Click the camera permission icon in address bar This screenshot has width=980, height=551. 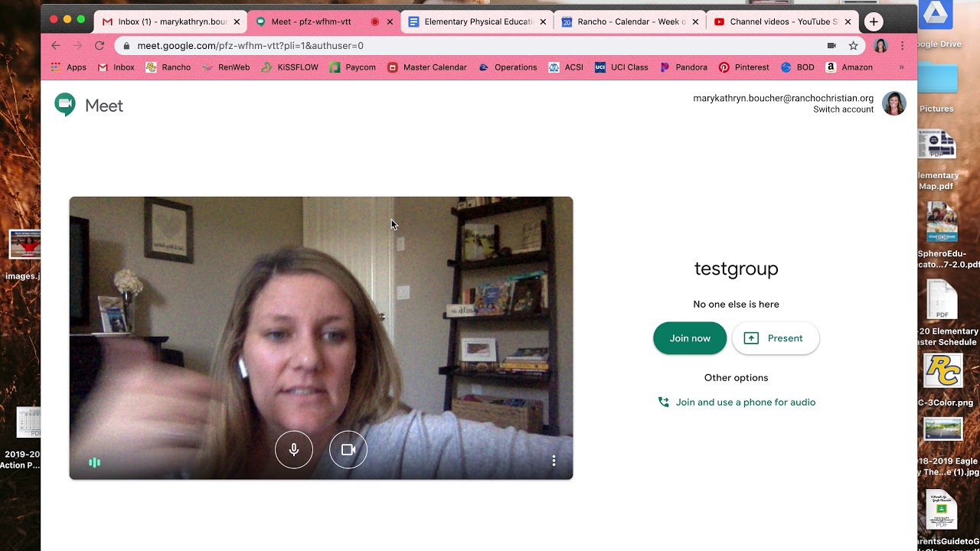tap(831, 46)
